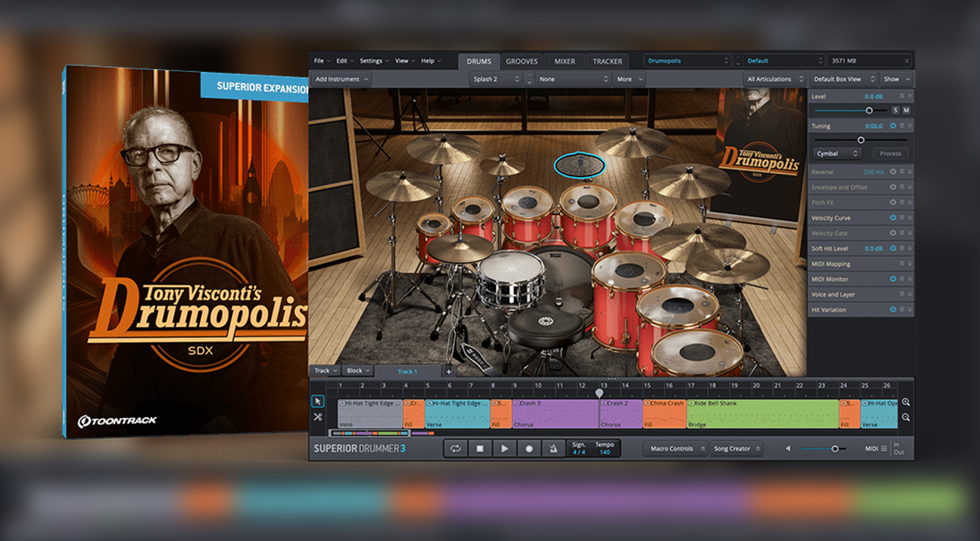Screen dimensions: 980x541
Task: Open the MIDI Mapping section menu icon
Action: (902, 263)
